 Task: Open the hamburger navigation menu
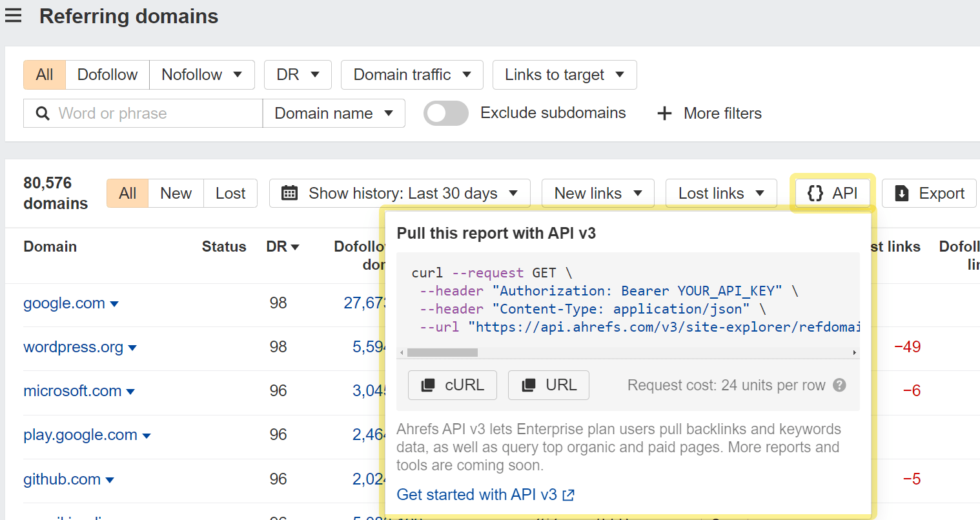[14, 15]
